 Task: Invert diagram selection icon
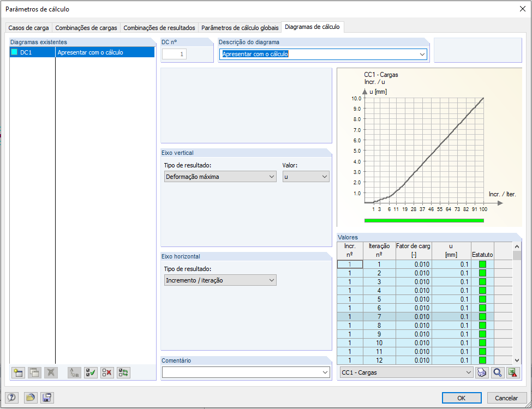[x=123, y=372]
